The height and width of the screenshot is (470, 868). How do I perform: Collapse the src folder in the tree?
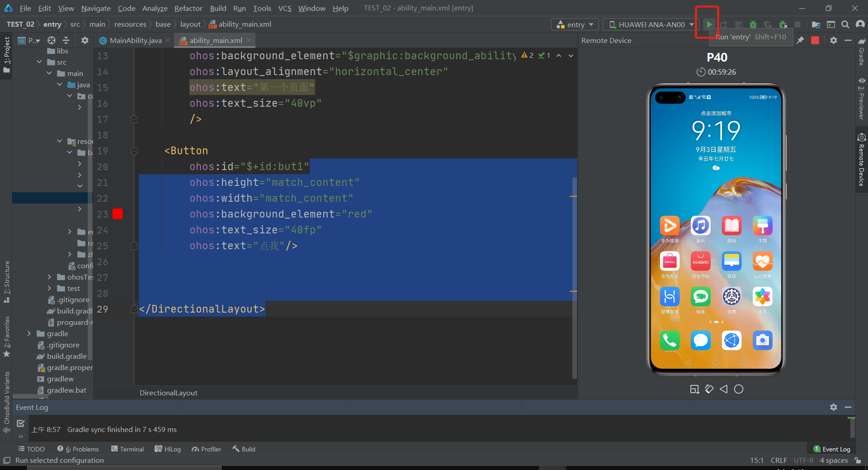coord(39,62)
